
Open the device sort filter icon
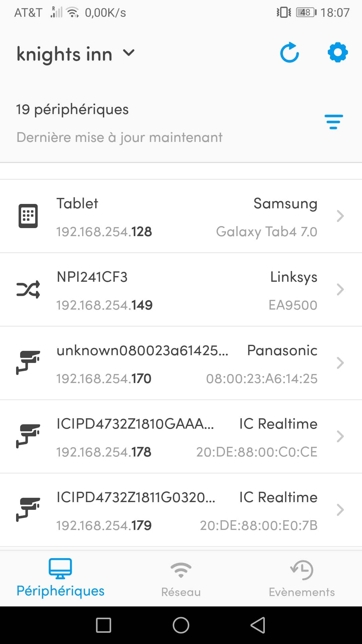(334, 122)
